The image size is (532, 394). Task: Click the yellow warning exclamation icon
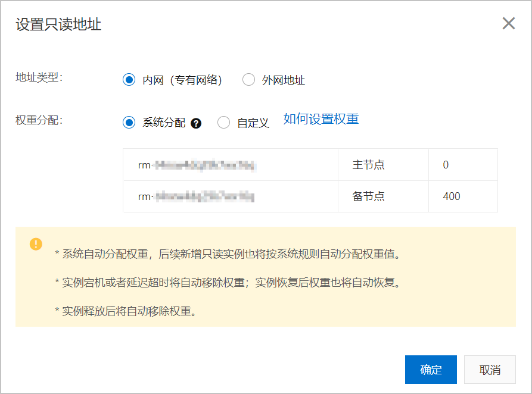click(x=36, y=244)
